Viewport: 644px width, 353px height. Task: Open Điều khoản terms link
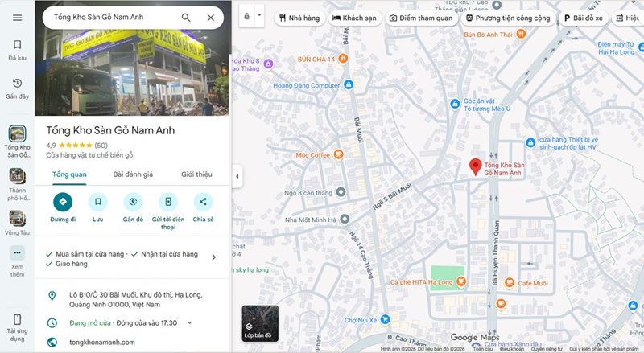click(x=512, y=349)
